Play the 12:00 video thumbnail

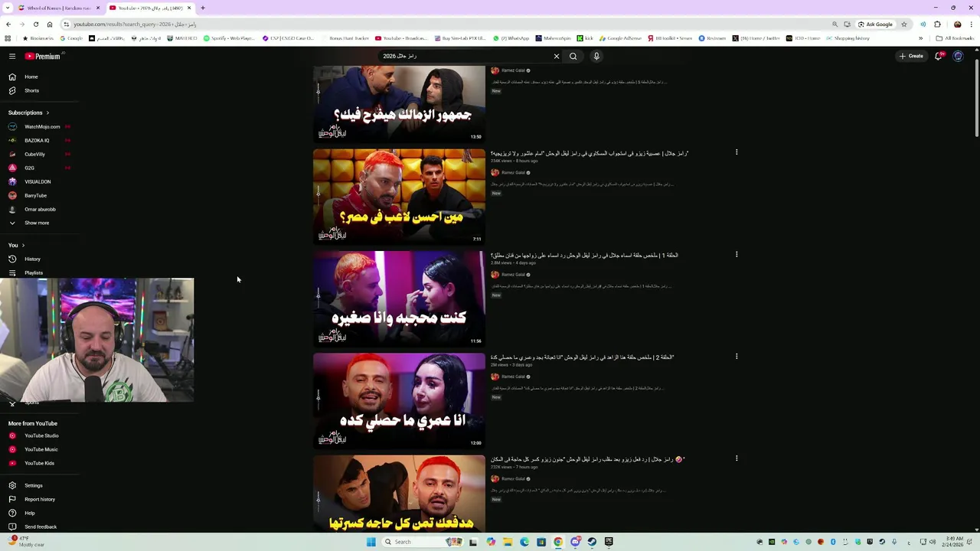point(399,400)
